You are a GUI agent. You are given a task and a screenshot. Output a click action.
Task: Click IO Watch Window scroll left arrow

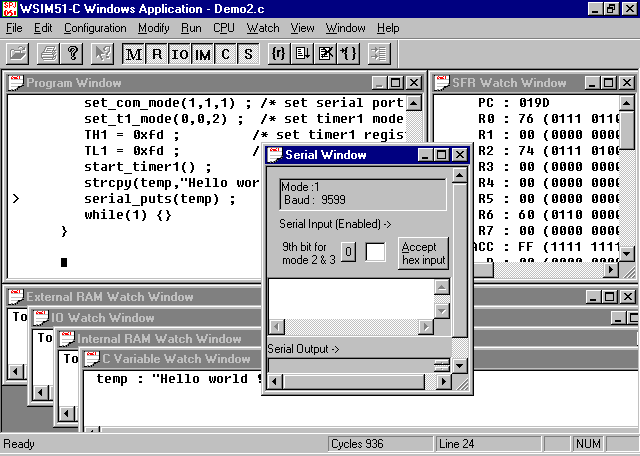click(41, 393)
